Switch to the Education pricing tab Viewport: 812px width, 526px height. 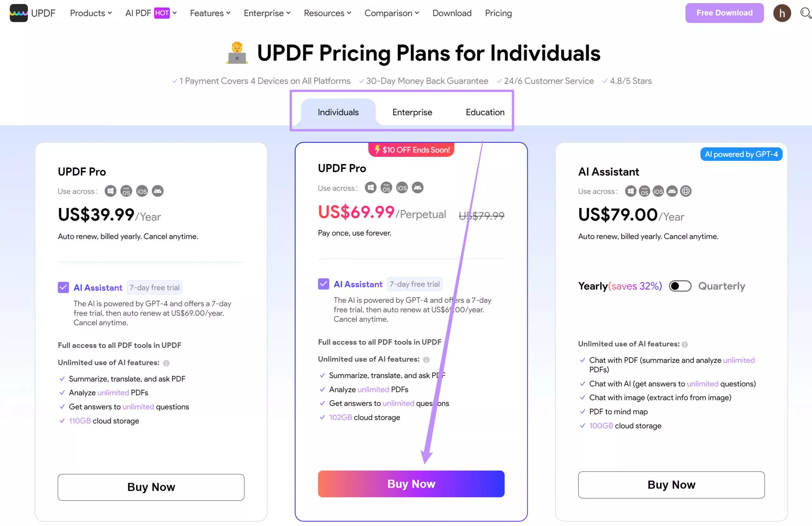click(484, 112)
